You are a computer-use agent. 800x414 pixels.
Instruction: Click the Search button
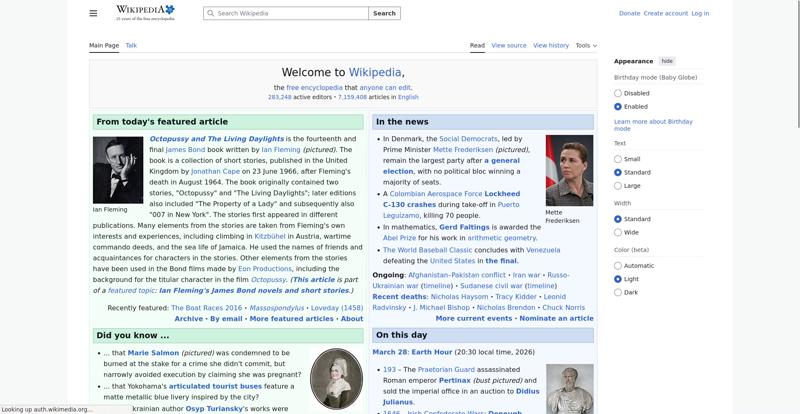coord(384,14)
